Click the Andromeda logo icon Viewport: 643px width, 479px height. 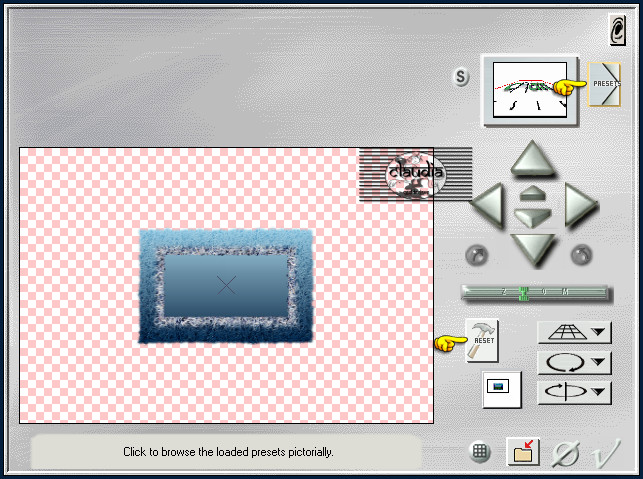click(617, 29)
